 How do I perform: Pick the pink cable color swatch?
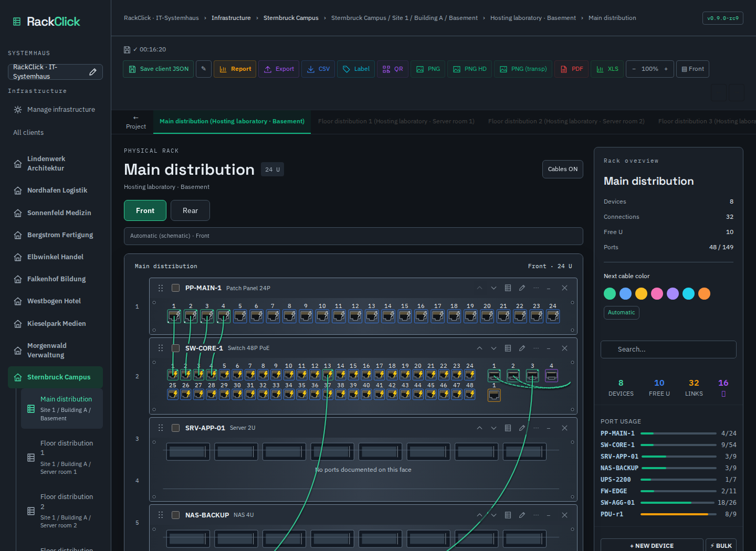click(x=657, y=293)
